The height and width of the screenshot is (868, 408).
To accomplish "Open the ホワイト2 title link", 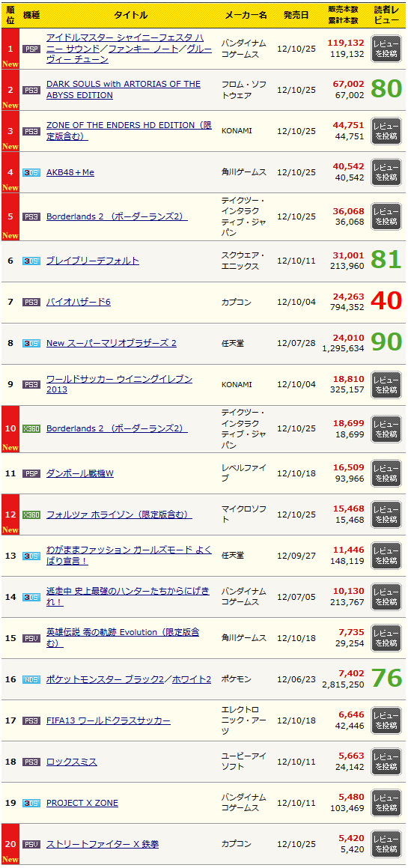I will (x=192, y=679).
